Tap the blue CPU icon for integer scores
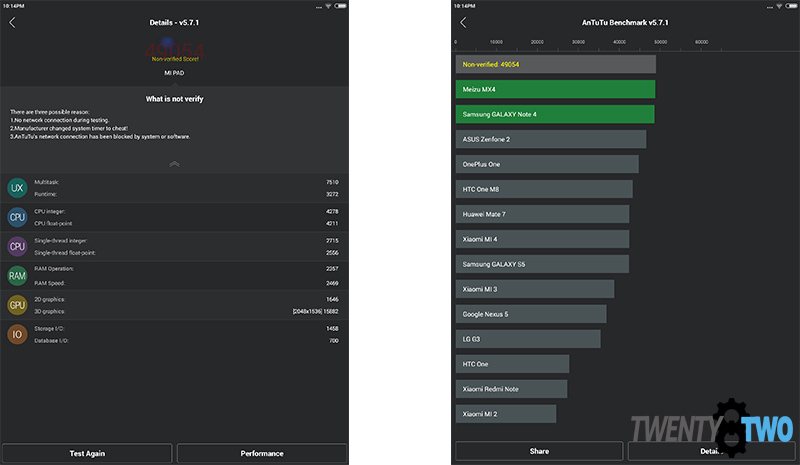 [17, 217]
